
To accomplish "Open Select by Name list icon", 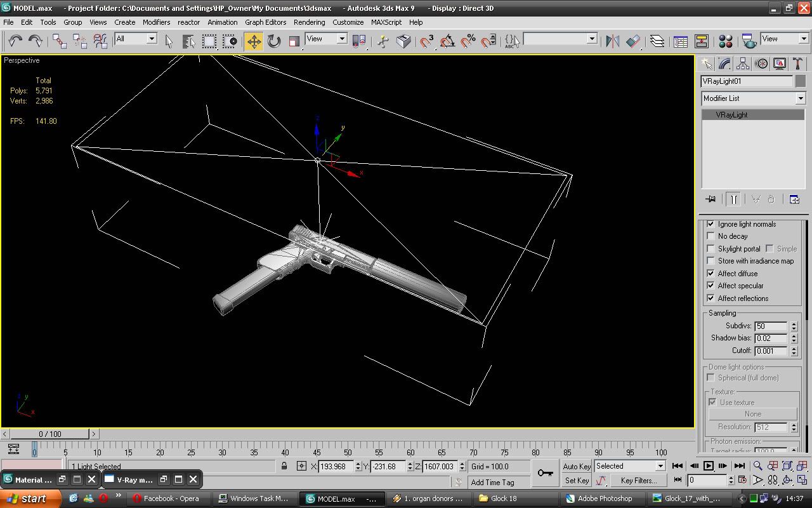I will click(x=188, y=41).
